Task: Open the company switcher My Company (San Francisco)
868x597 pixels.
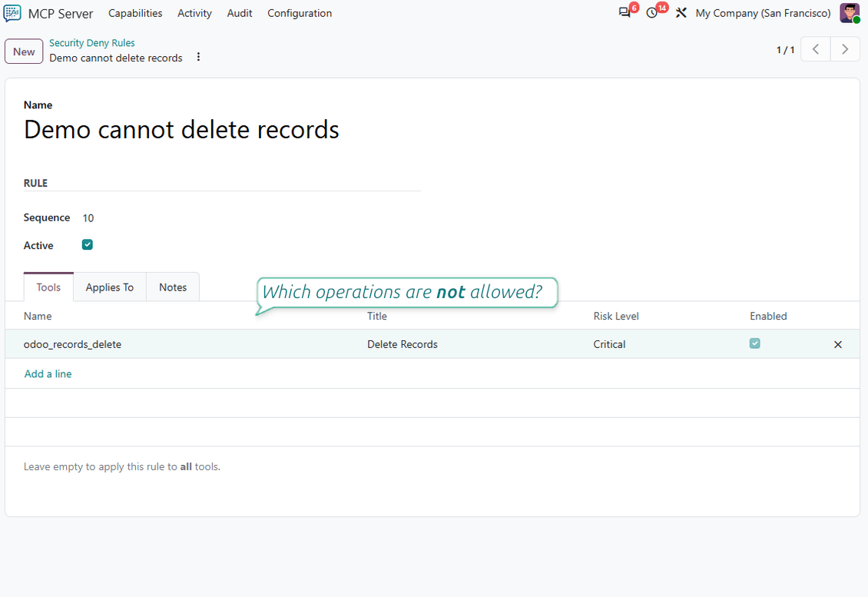Action: coord(763,13)
